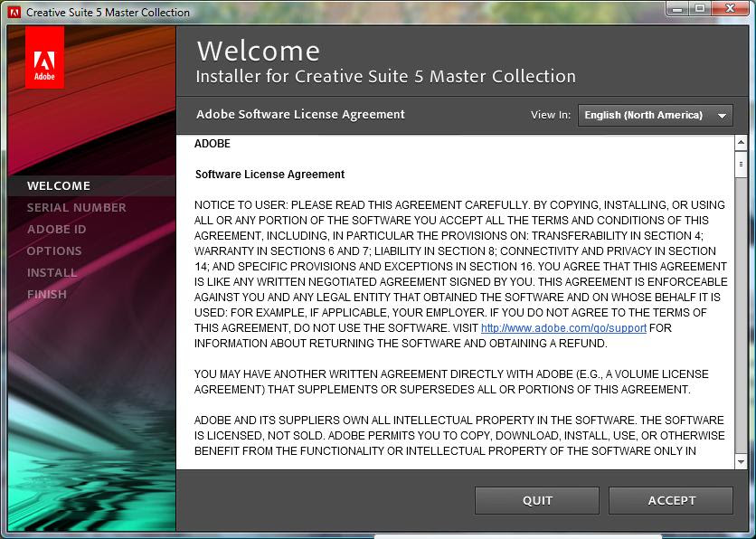The height and width of the screenshot is (539, 756).
Task: Click the 'ADOBE' text atop license
Action: [x=213, y=144]
